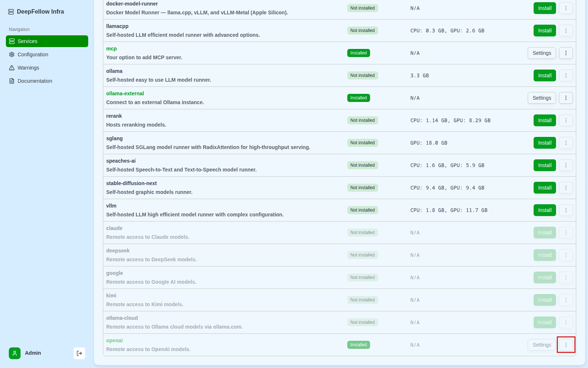This screenshot has height=368, width=588.
Task: Open the Warnings page
Action: tap(47, 68)
